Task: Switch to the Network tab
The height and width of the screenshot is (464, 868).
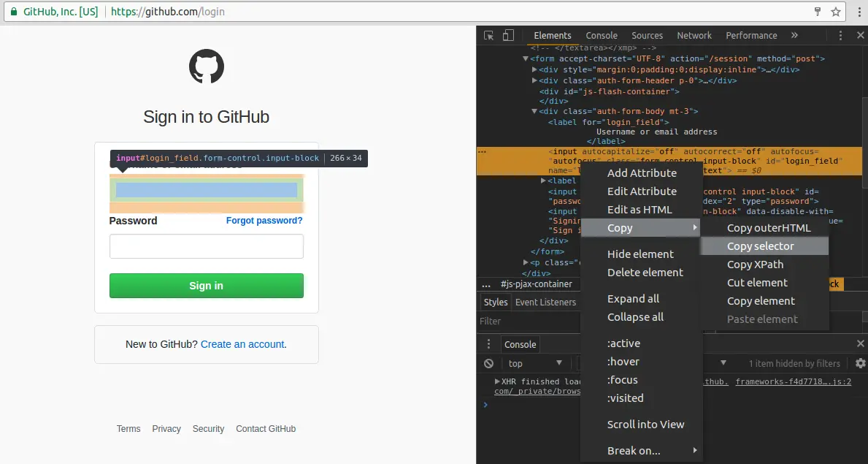Action: click(694, 35)
